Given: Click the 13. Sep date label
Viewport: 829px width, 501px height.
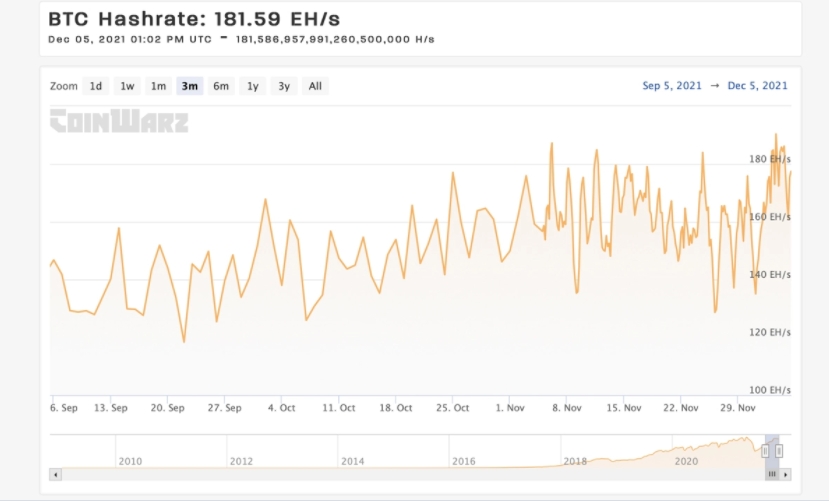Looking at the screenshot, I should pos(110,408).
